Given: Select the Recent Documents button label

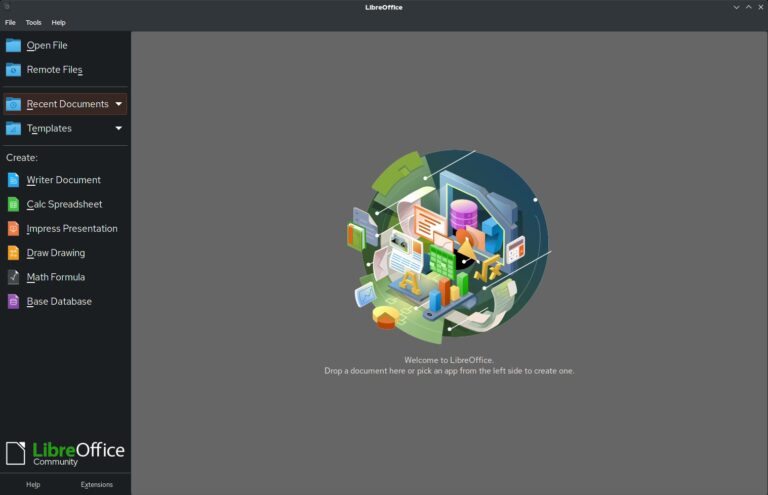Looking at the screenshot, I should coord(67,104).
